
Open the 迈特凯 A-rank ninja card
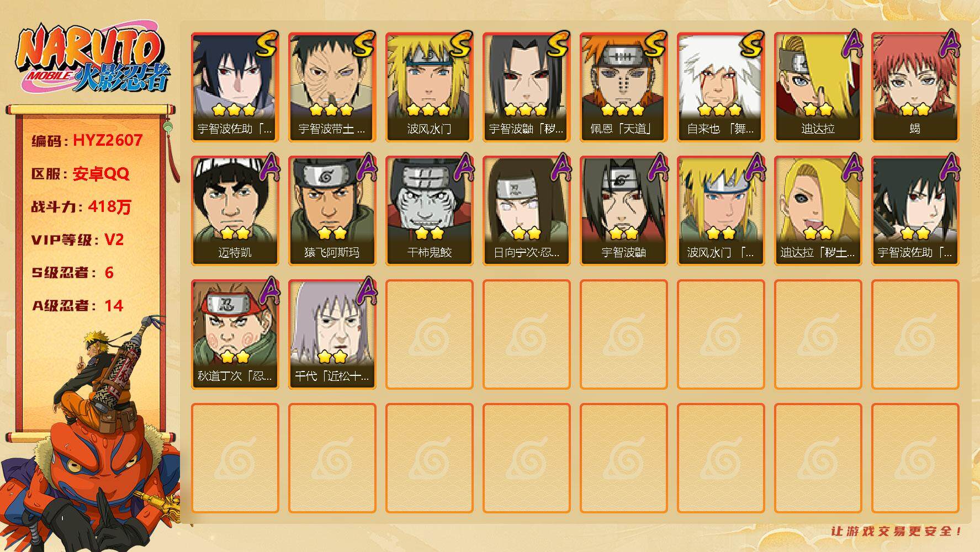tap(235, 211)
